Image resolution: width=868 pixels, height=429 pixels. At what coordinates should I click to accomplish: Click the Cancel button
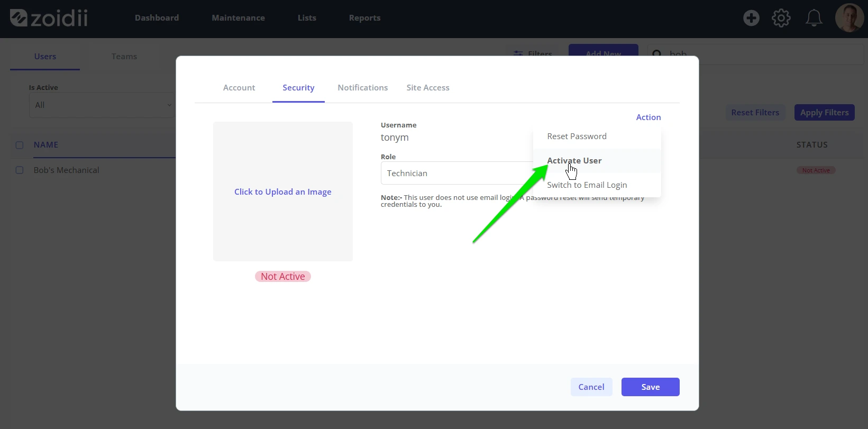(591, 387)
